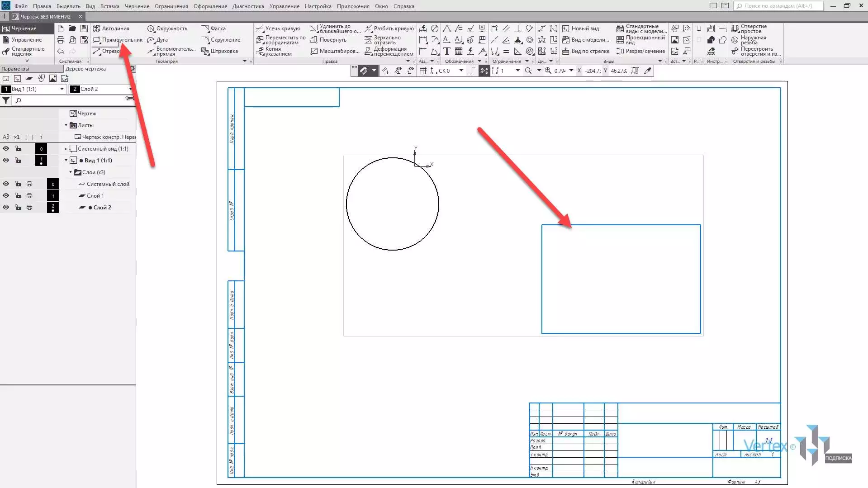The height and width of the screenshot is (488, 868).
Task: Switch to Дерево чертежа tab
Action: point(86,69)
